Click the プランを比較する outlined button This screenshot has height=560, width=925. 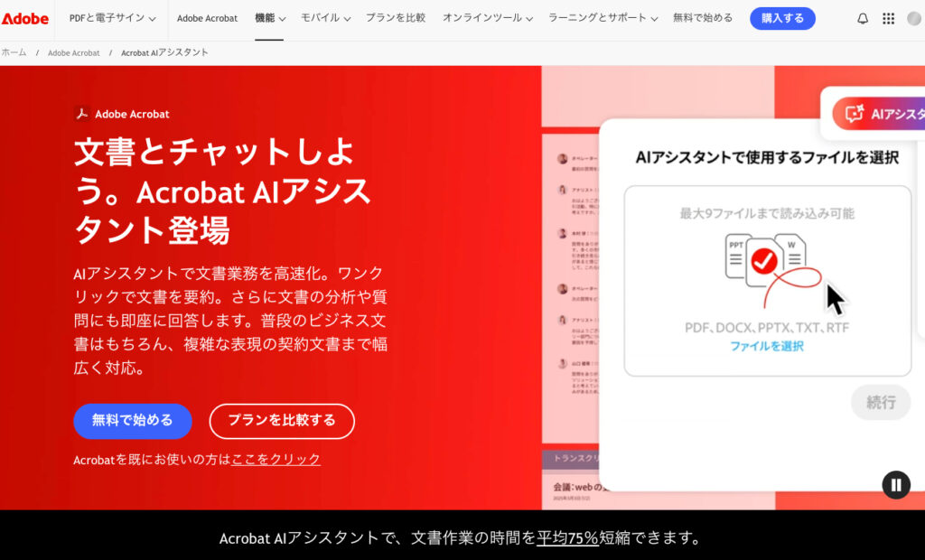click(x=282, y=421)
